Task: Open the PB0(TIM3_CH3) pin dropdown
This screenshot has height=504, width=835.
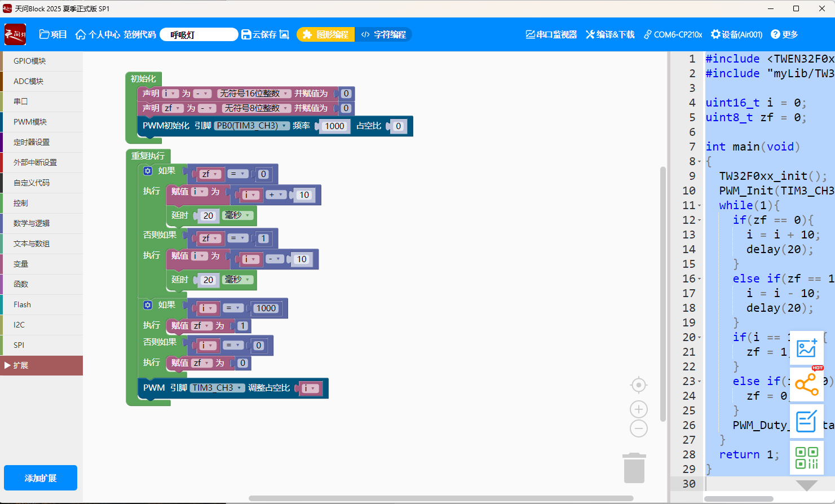Action: (x=252, y=126)
